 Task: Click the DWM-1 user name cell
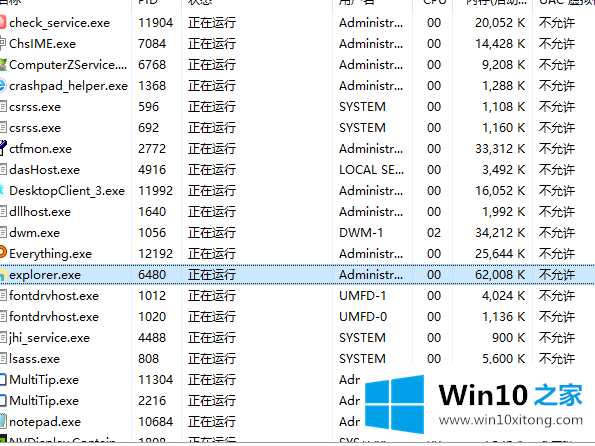(x=361, y=233)
